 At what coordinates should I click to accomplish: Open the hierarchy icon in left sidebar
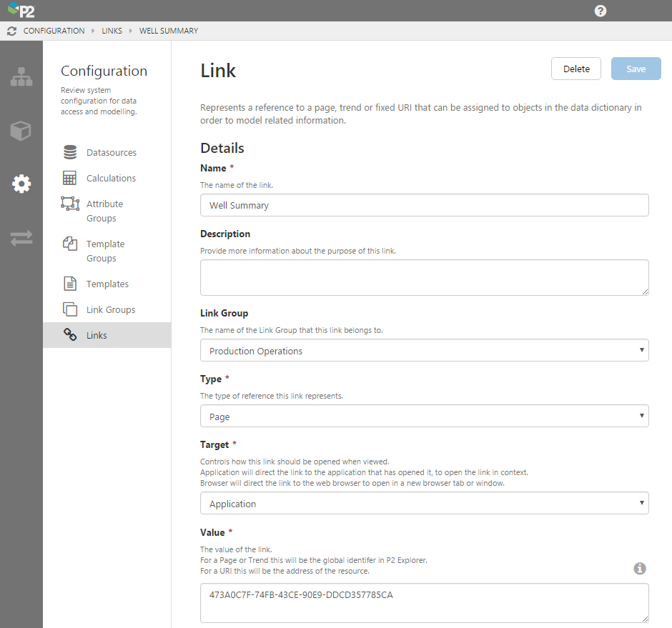[x=21, y=77]
